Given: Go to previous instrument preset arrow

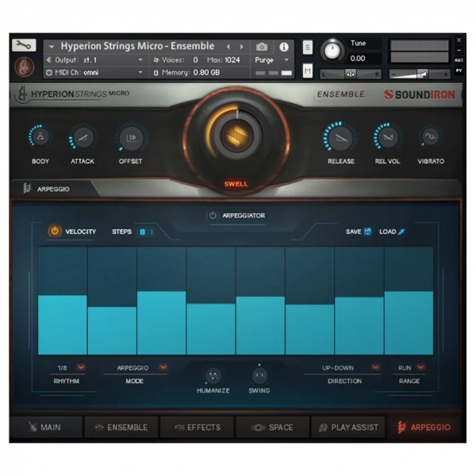Looking at the screenshot, I should (x=228, y=47).
